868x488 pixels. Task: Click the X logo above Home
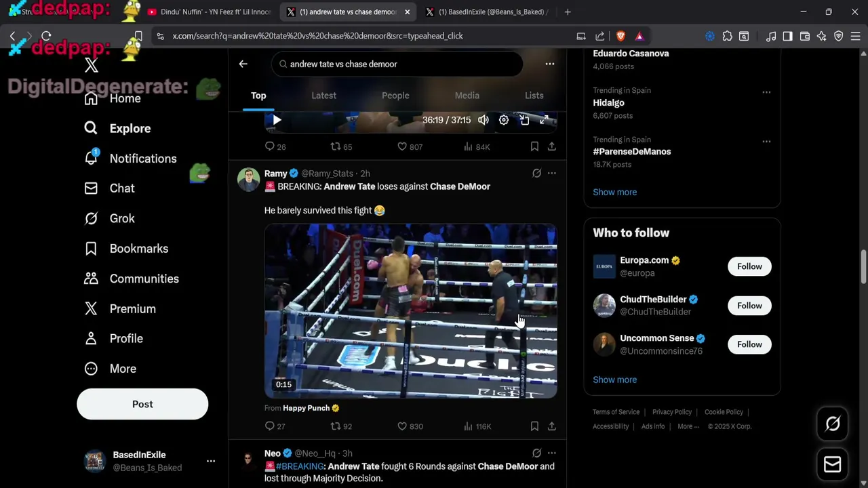point(92,66)
